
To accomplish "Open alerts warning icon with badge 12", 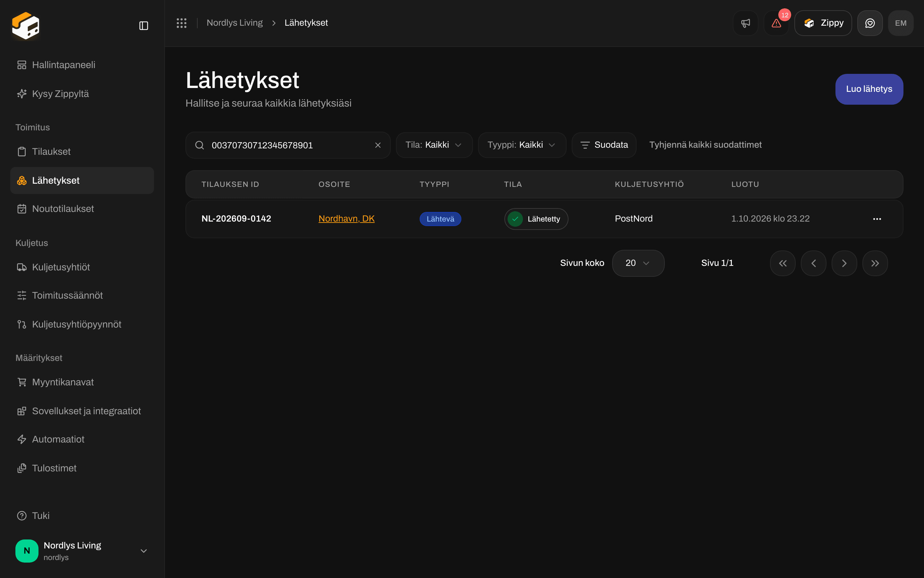I will [x=776, y=23].
